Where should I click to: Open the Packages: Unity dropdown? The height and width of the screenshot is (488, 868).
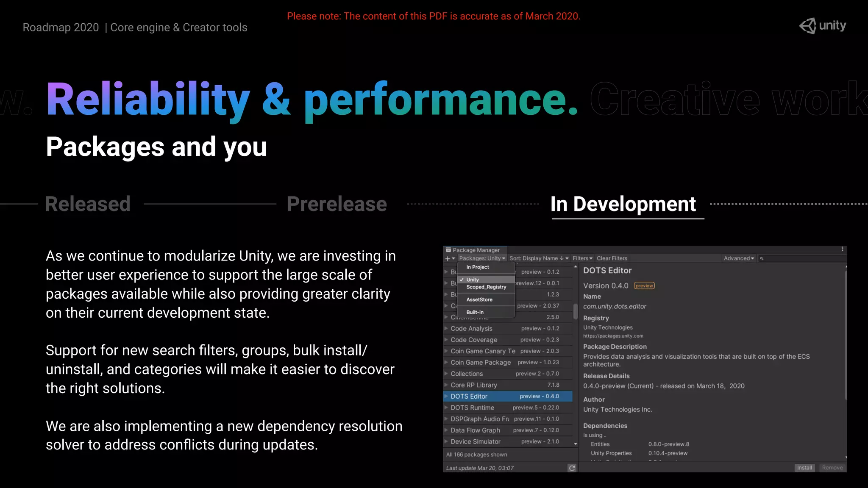tap(482, 258)
